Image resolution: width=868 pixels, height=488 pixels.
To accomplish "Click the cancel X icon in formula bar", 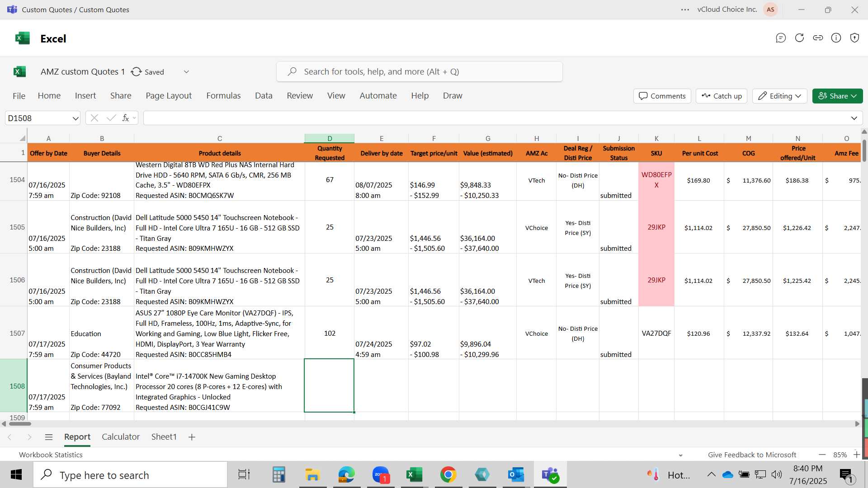I will pos(94,118).
